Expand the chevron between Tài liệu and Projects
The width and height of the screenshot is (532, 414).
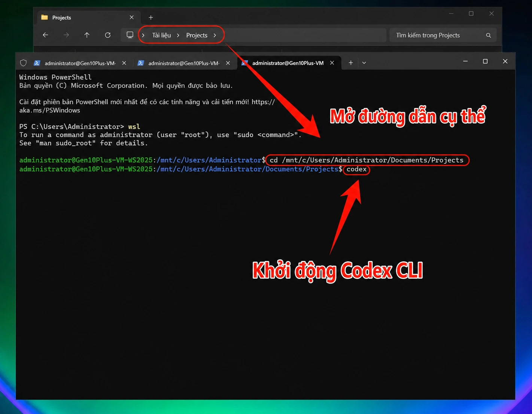[178, 35]
